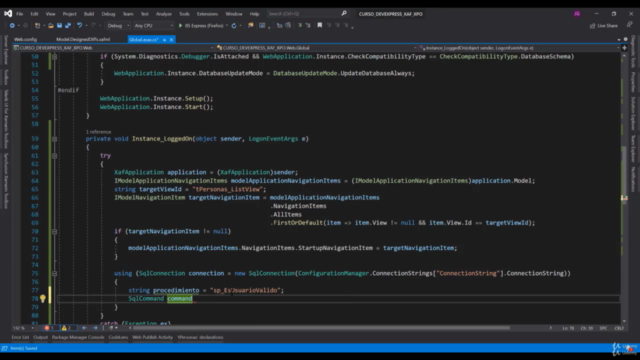Toggle a bookmark with bookmark icon

320,25
